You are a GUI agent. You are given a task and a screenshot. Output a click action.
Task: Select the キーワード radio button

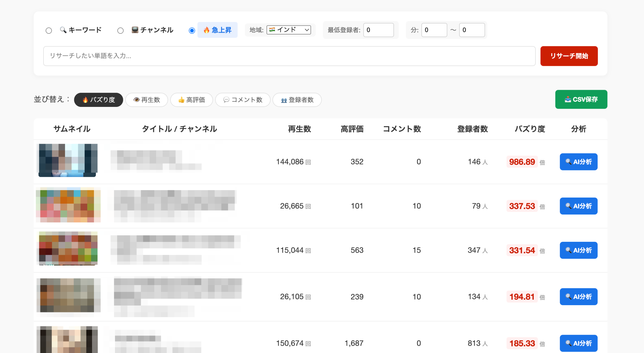(49, 30)
